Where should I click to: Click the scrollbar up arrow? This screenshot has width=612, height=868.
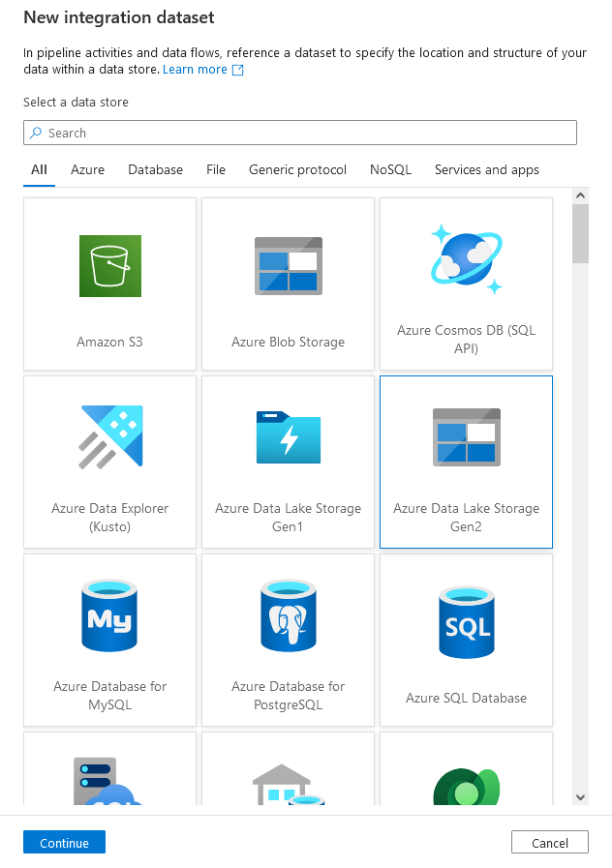click(580, 195)
